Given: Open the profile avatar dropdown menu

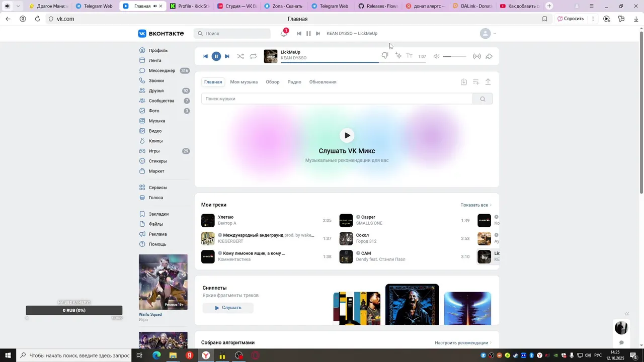Looking at the screenshot, I should (x=488, y=34).
